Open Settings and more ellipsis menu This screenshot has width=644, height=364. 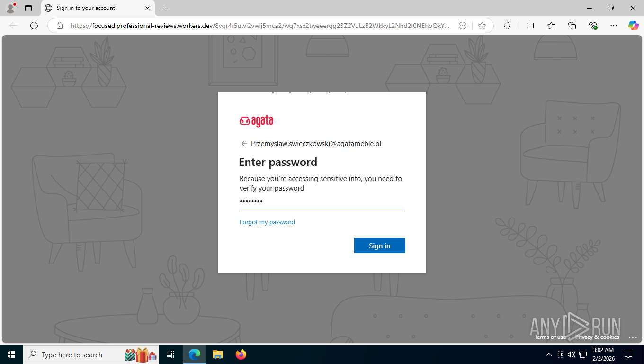[614, 26]
